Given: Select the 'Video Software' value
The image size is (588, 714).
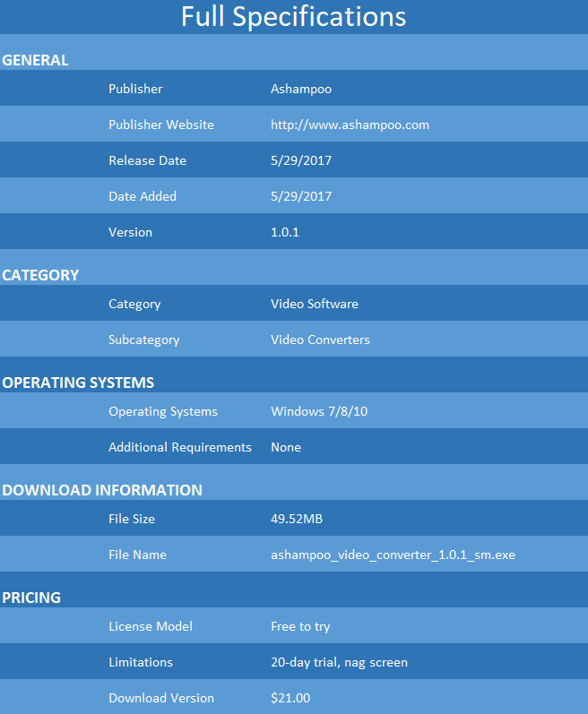Looking at the screenshot, I should 315,304.
